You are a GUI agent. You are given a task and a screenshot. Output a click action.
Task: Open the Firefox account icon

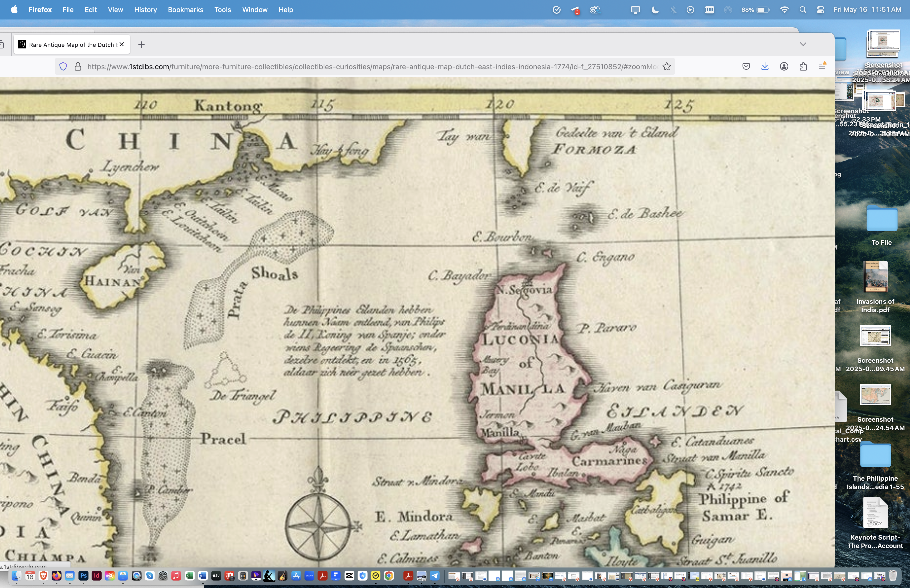784,66
